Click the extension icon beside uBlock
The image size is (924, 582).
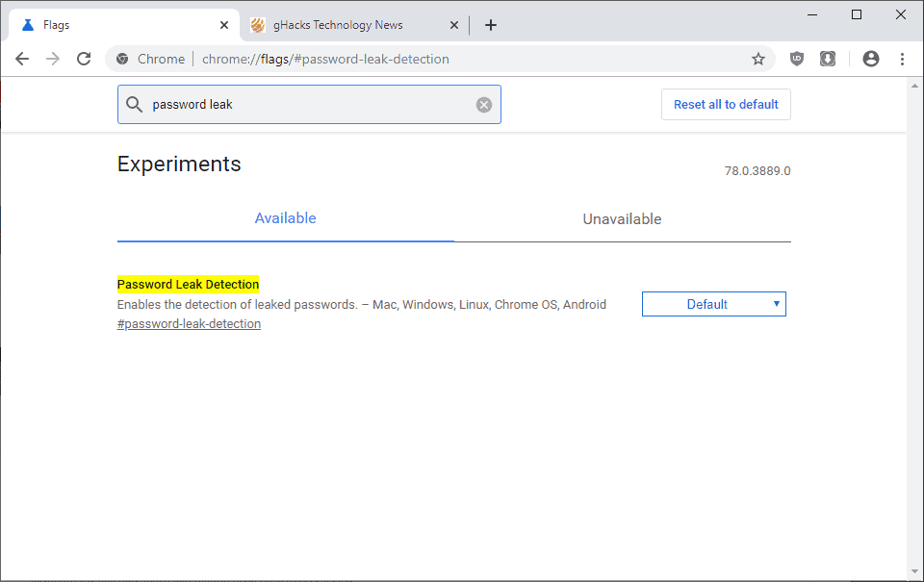828,59
